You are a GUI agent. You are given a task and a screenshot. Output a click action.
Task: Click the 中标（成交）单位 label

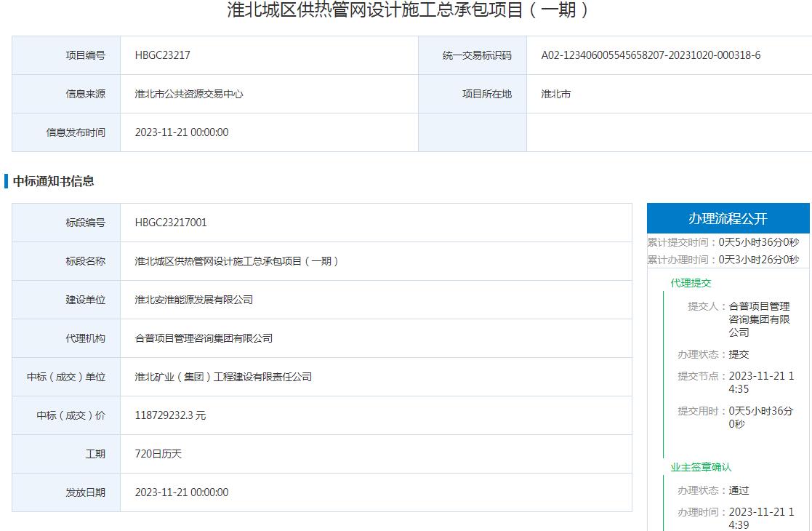(65, 377)
